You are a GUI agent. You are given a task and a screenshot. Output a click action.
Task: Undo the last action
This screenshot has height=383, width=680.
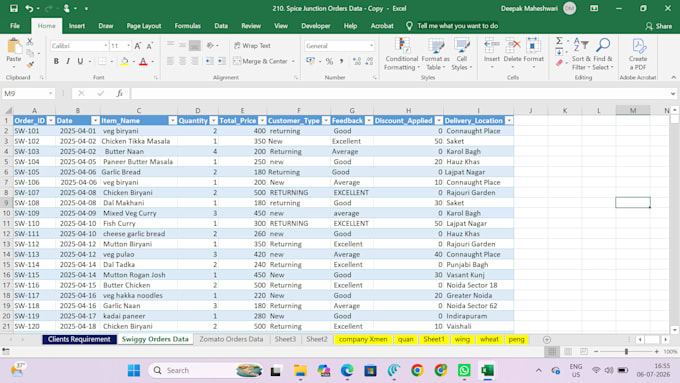click(x=29, y=8)
